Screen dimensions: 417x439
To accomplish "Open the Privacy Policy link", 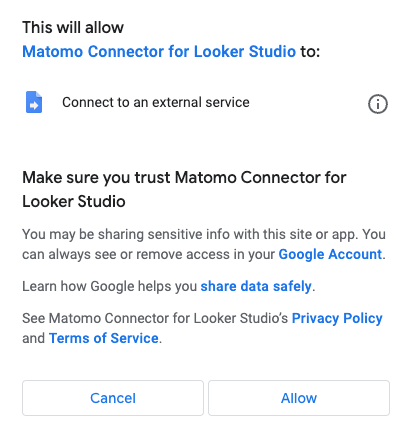I will pos(337,318).
